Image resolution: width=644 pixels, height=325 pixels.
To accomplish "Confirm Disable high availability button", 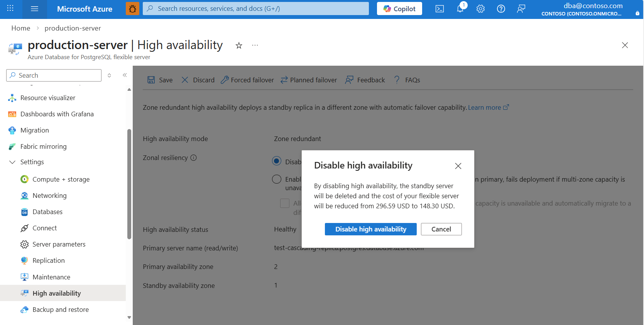I will (370, 229).
